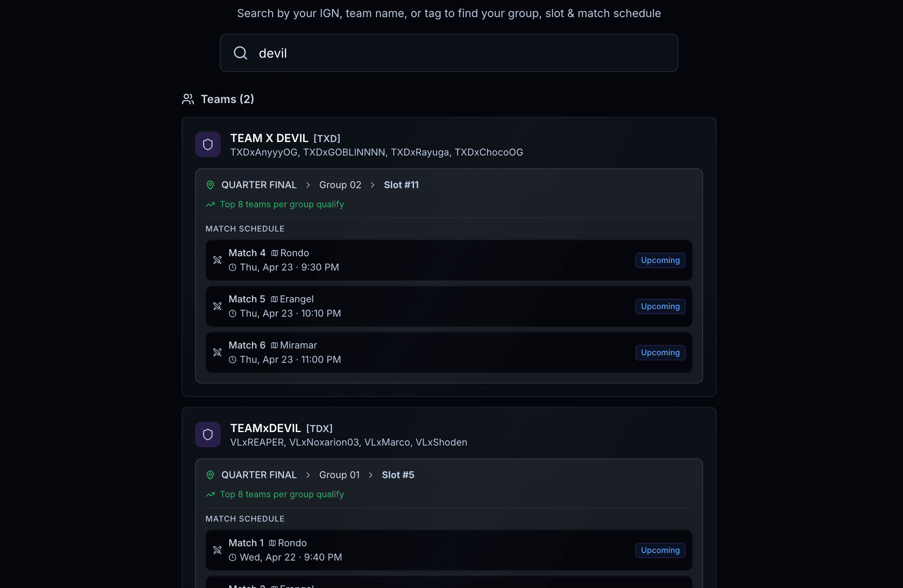Click the Upcoming badge on Match 5
Screen dimensions: 903x588
coord(660,306)
